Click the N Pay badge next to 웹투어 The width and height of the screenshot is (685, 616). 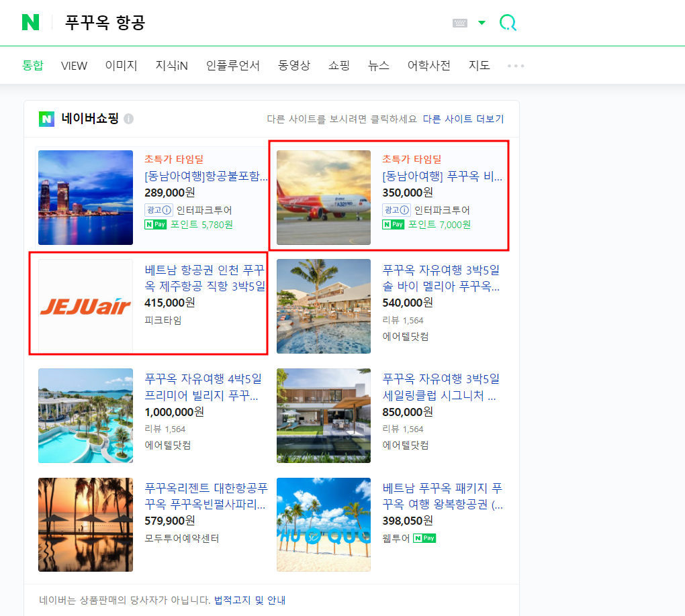pyautogui.click(x=424, y=538)
